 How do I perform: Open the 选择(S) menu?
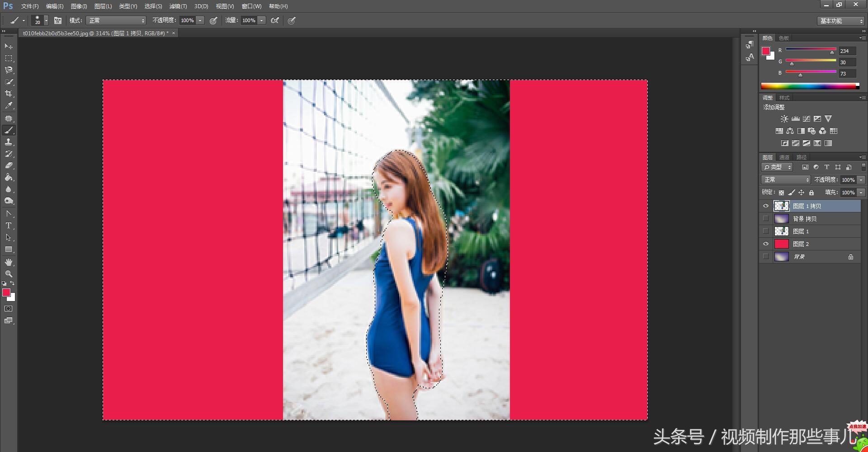pyautogui.click(x=153, y=6)
